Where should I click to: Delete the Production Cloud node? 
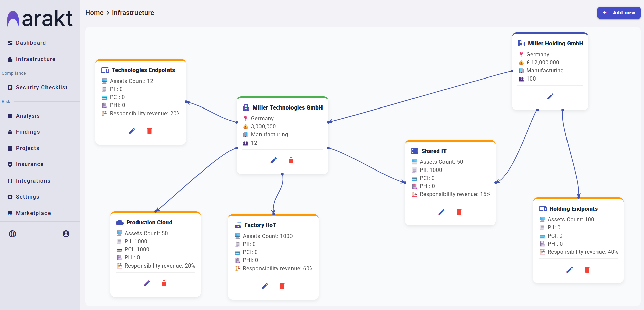[164, 283]
